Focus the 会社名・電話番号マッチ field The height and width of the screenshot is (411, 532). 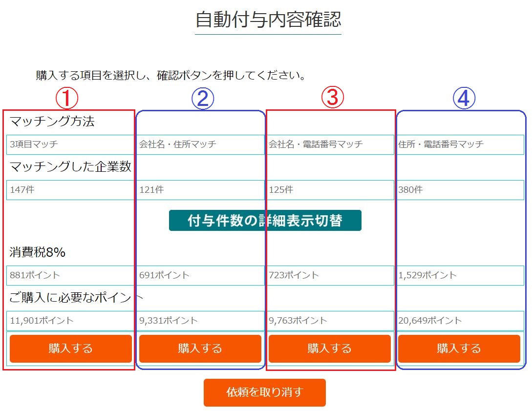330,144
